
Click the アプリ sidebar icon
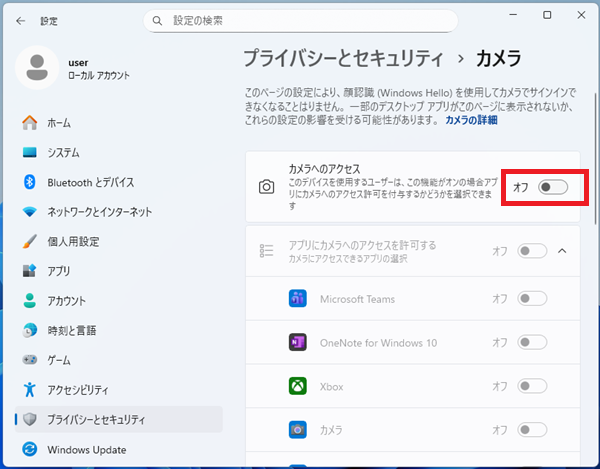point(29,271)
